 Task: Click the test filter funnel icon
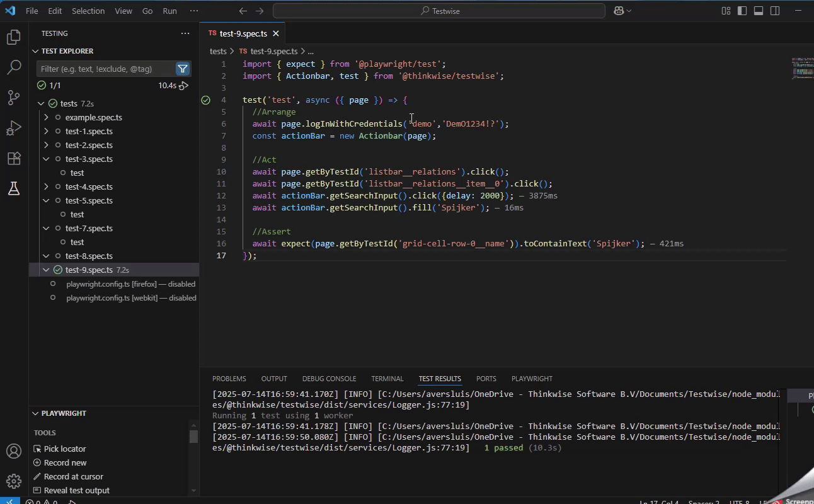point(183,69)
